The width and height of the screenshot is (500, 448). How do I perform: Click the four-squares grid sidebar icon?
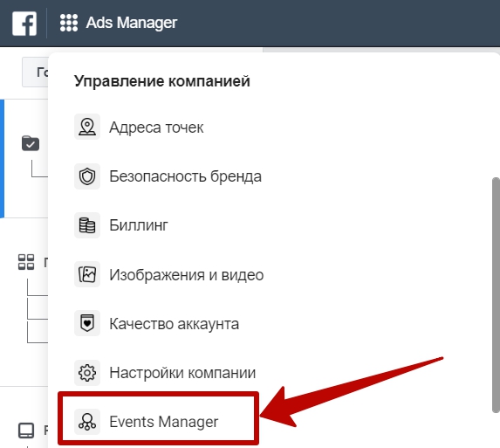[26, 262]
